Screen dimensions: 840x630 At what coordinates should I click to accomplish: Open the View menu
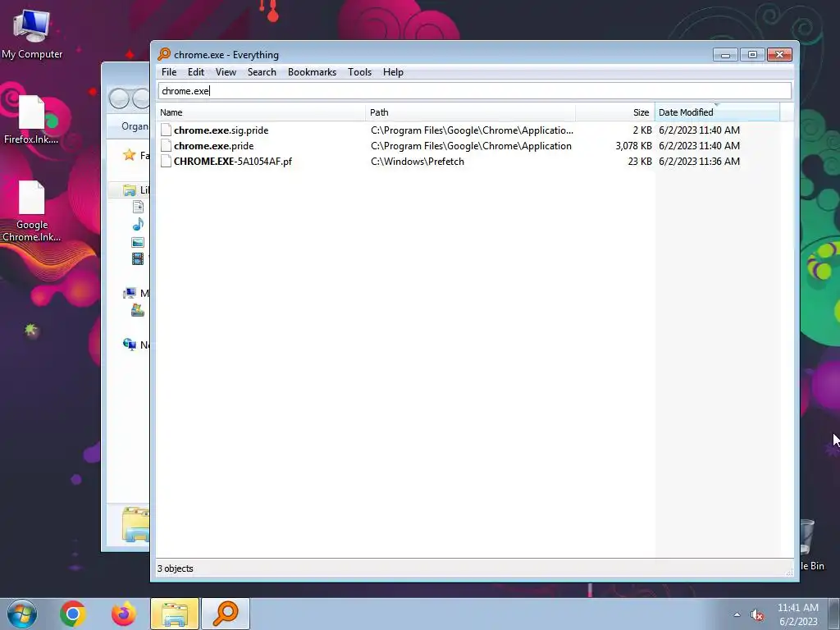(x=226, y=72)
